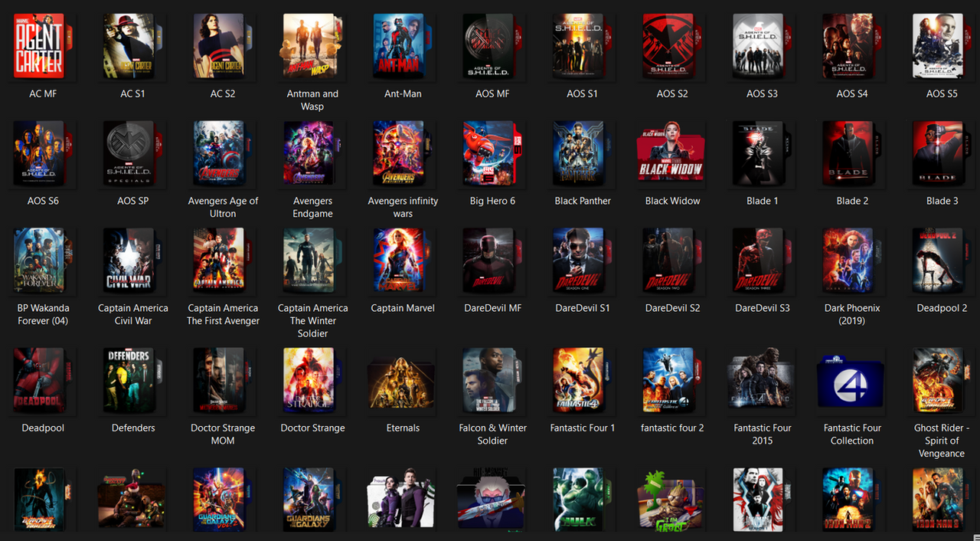980x541 pixels.
Task: Click the 'AOS S4' file name label
Action: tap(852, 93)
